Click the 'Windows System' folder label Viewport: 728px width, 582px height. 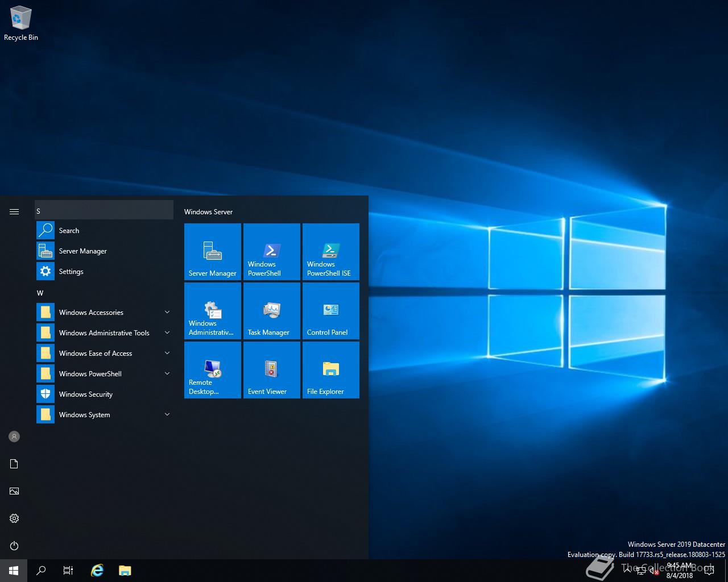pyautogui.click(x=85, y=415)
